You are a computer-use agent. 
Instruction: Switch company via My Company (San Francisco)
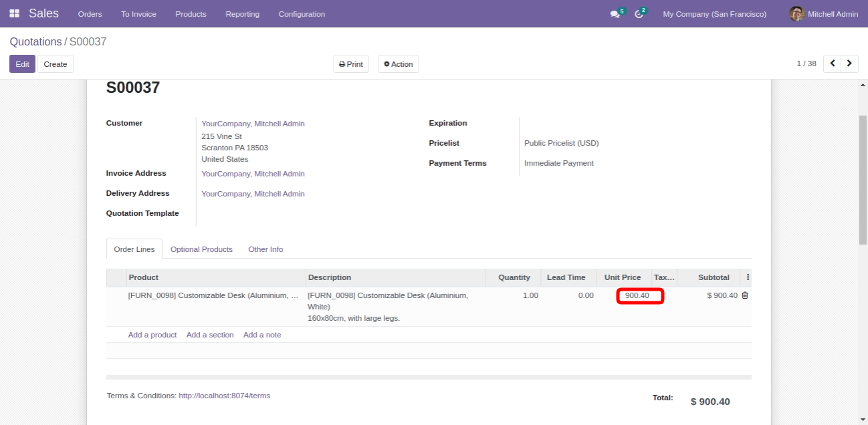(x=714, y=14)
